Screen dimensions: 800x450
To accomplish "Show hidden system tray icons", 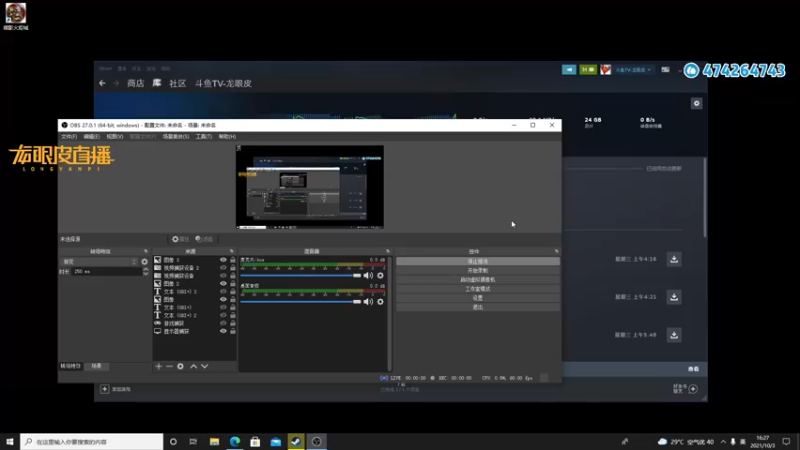I will click(723, 442).
